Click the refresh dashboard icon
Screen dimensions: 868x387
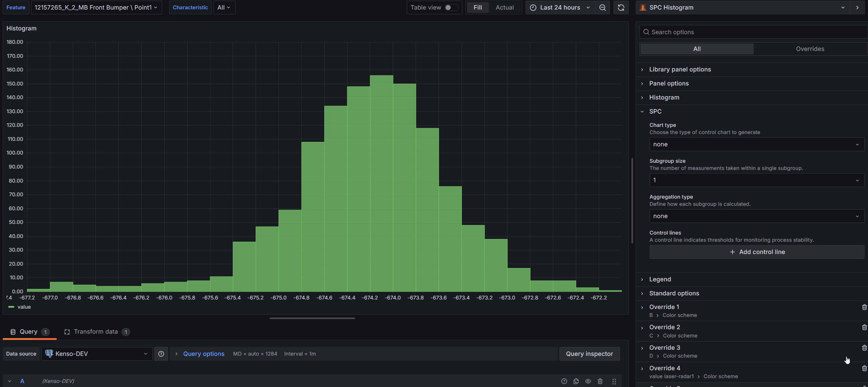[x=621, y=7]
